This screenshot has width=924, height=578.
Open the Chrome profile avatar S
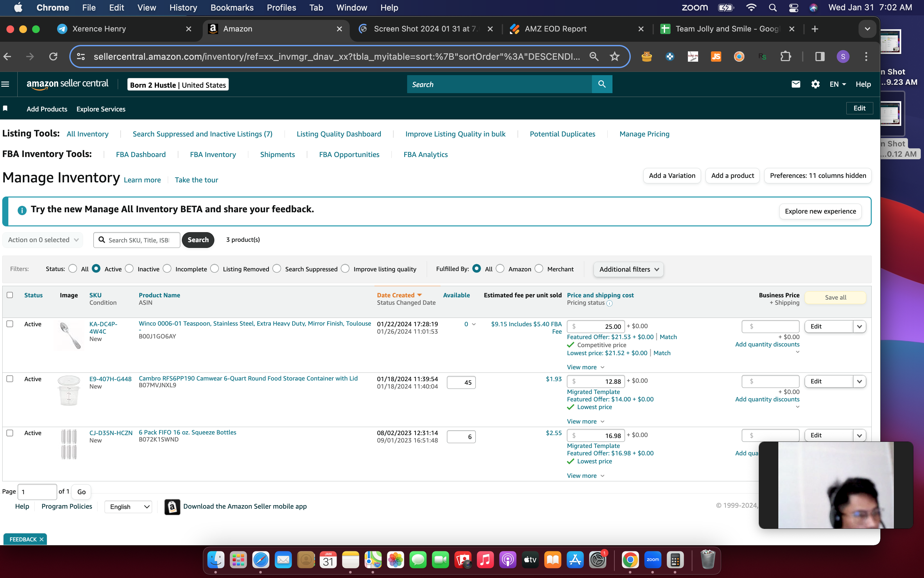click(x=843, y=57)
